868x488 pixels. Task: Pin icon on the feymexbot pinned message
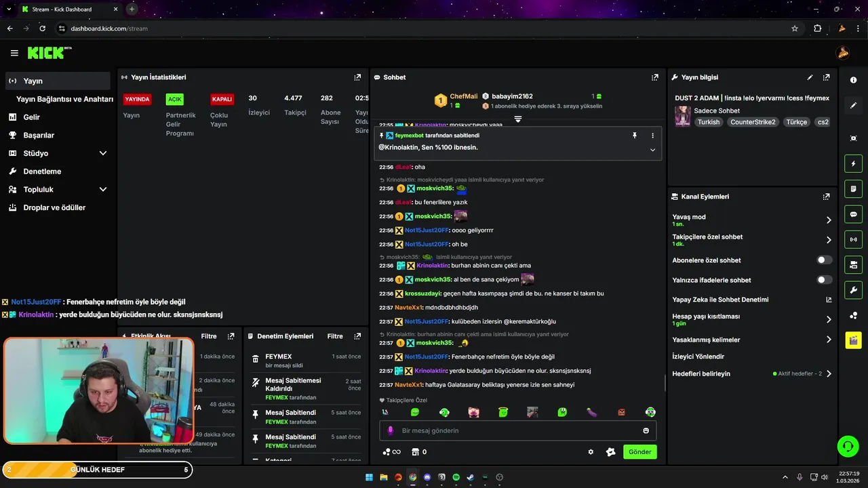[635, 136]
